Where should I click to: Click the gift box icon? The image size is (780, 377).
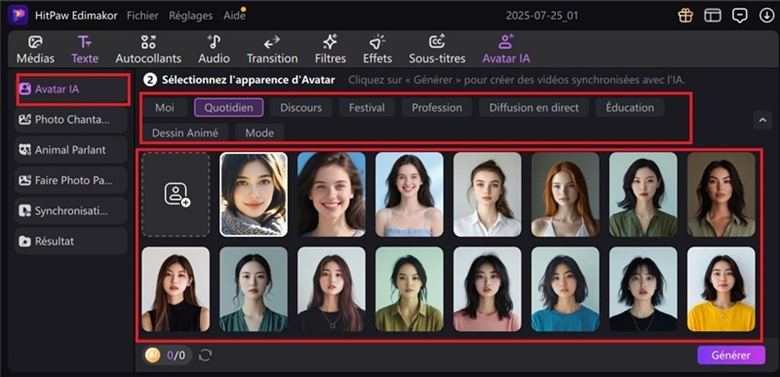(x=685, y=15)
